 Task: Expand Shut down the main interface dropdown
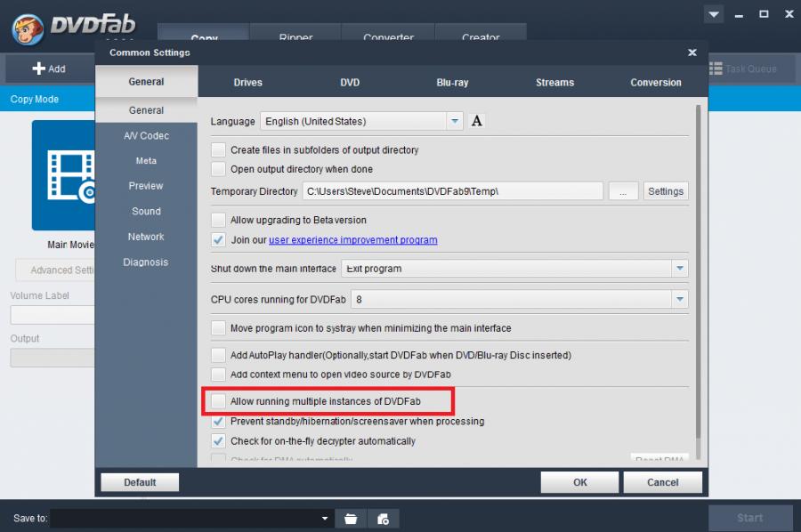coord(679,269)
